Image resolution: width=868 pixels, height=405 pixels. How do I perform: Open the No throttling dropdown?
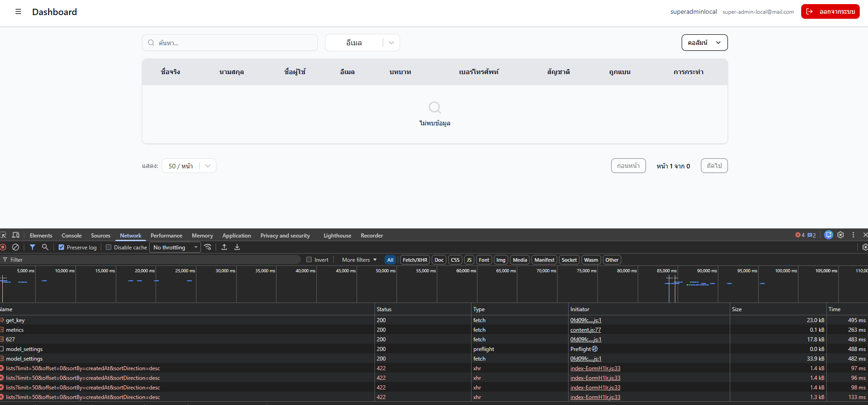[175, 248]
